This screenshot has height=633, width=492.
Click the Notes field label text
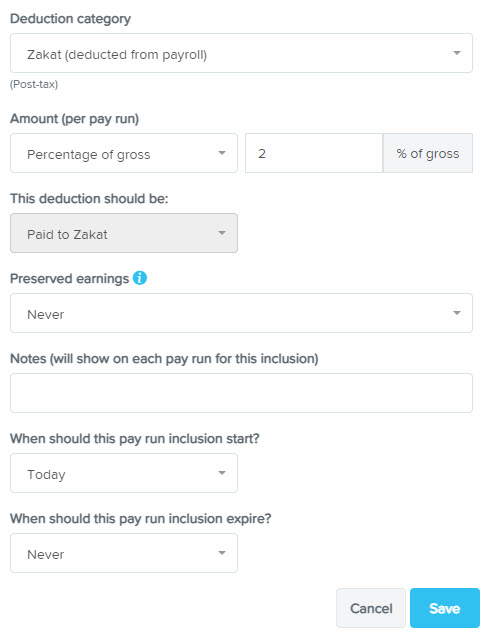[164, 358]
